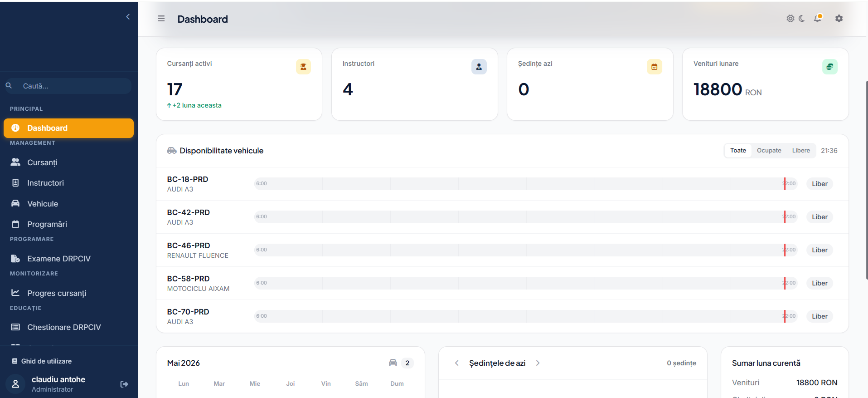Click the Instructori card person icon

click(479, 67)
